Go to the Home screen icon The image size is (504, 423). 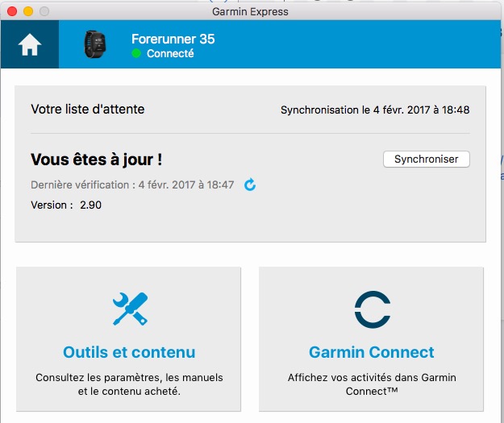pyautogui.click(x=30, y=46)
